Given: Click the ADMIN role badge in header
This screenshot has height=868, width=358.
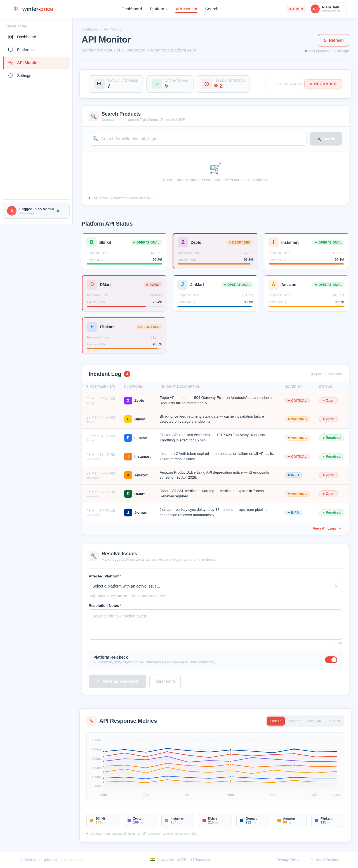Looking at the screenshot, I should pyautogui.click(x=296, y=9).
